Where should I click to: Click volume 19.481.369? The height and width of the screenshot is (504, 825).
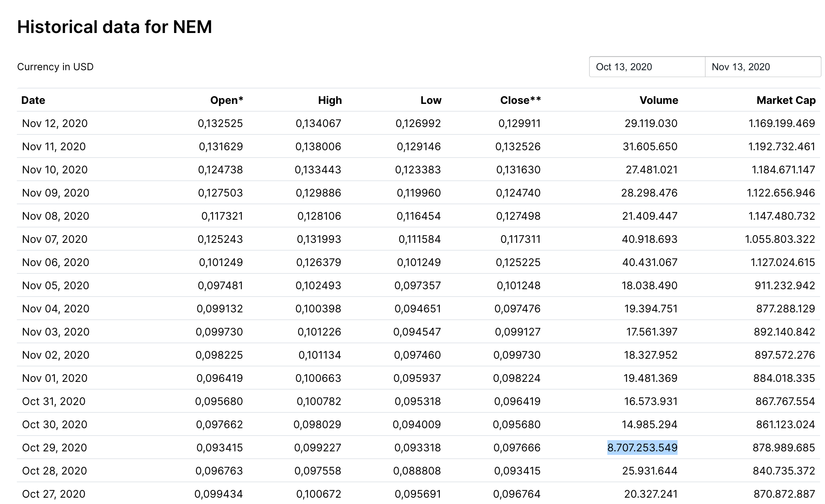(651, 378)
